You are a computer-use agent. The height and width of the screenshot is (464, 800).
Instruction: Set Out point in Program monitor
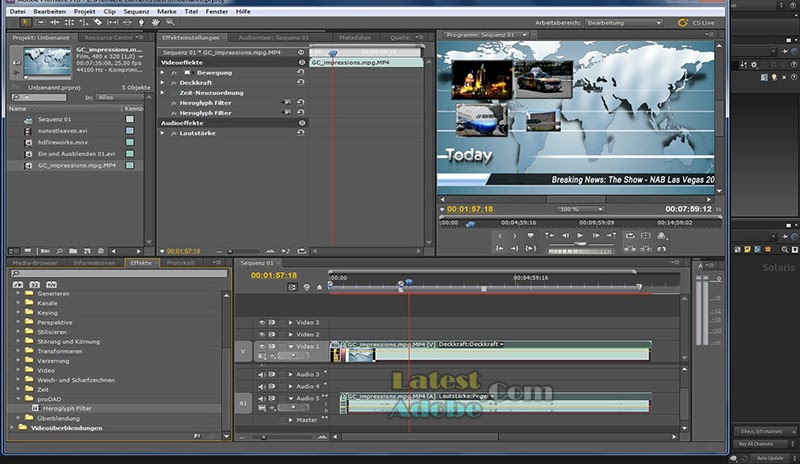click(x=515, y=235)
